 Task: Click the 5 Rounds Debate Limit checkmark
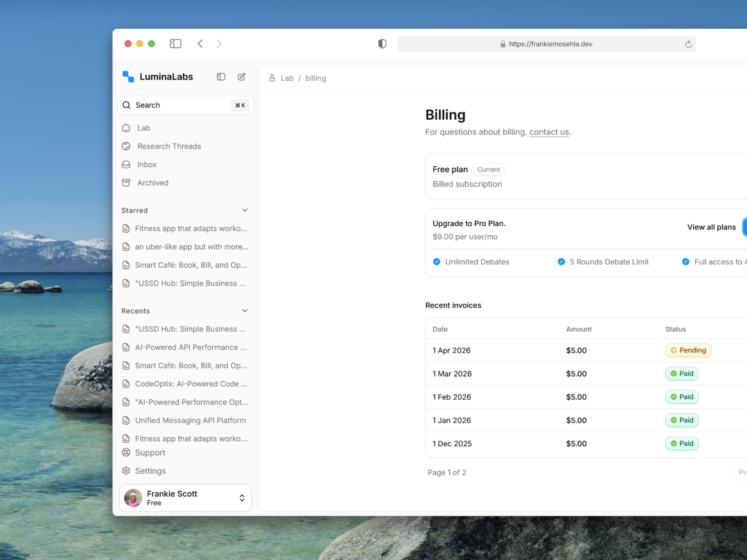click(561, 262)
